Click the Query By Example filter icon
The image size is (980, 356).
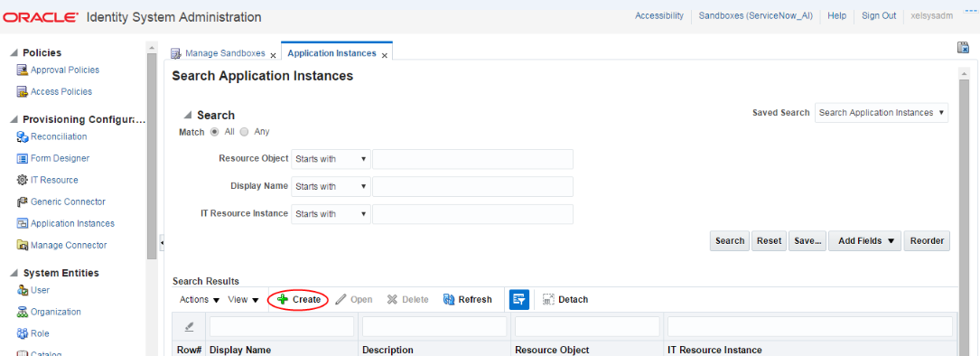518,300
